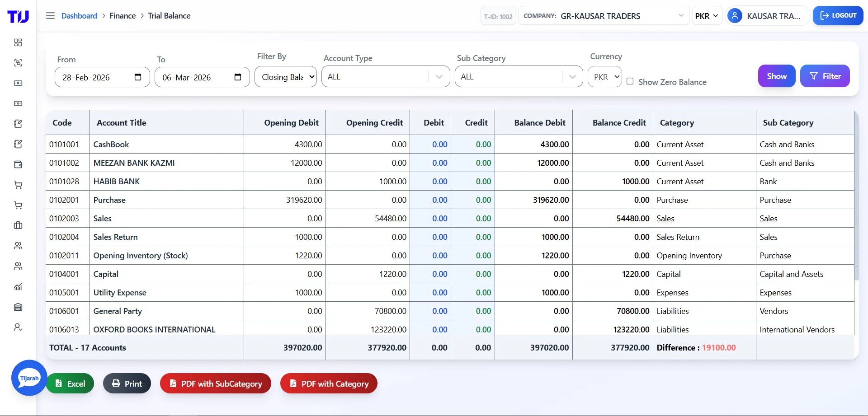
Task: Open the Currency PKR dropdown
Action: [x=604, y=76]
